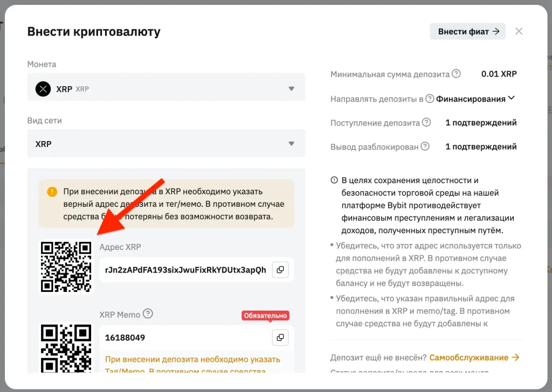Screen dimensions: 552x392
Task: Expand the Вид сети network dropdown
Action: (x=166, y=143)
